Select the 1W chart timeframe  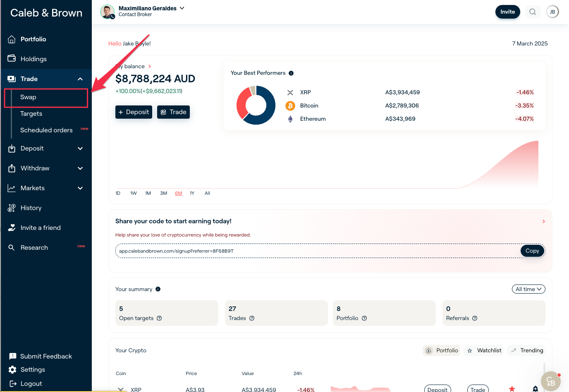click(134, 194)
